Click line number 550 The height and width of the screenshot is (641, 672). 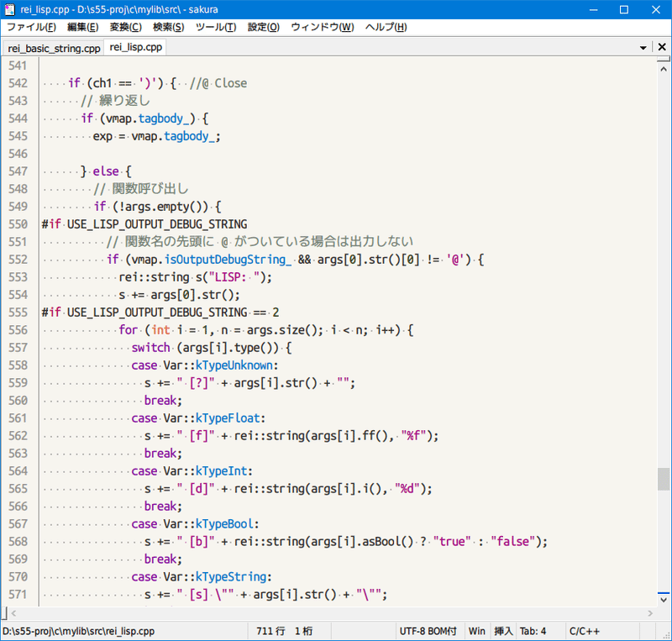point(18,224)
